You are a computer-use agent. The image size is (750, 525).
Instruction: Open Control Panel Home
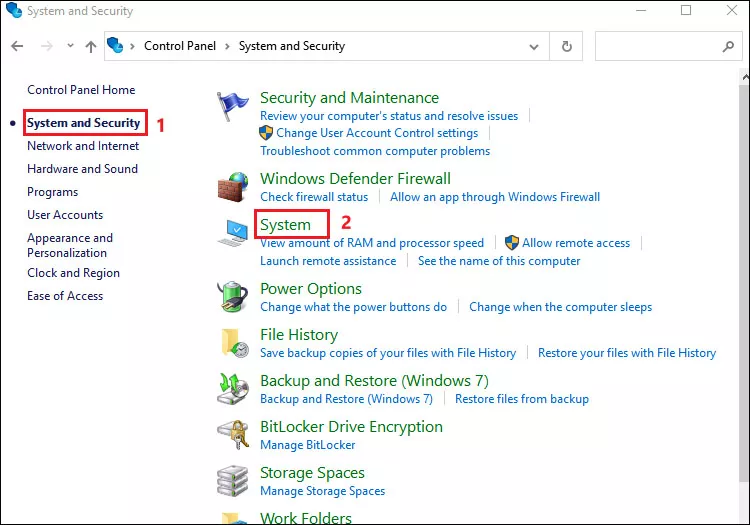(x=81, y=90)
